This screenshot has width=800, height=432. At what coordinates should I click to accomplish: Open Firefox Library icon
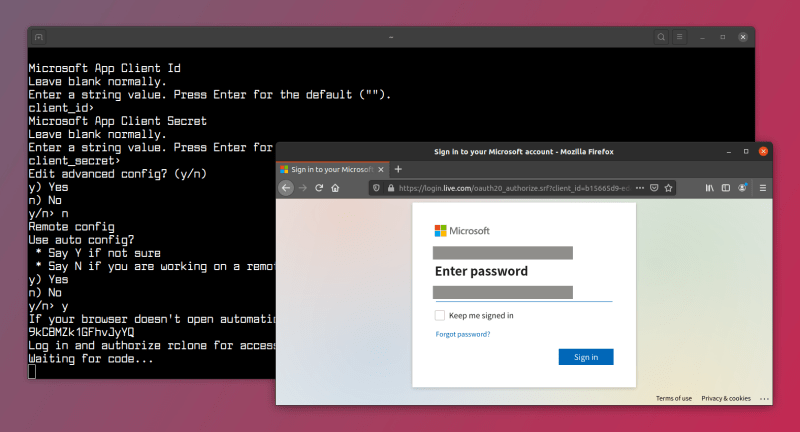[709, 188]
